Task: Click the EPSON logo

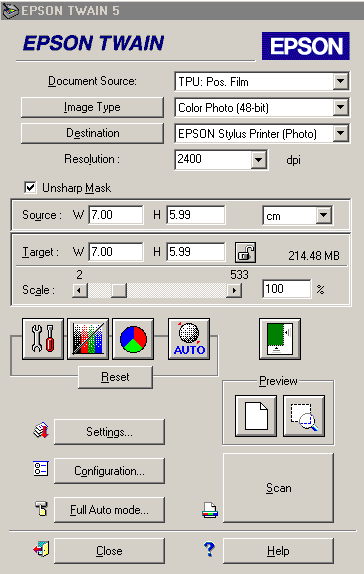Action: pyautogui.click(x=306, y=46)
